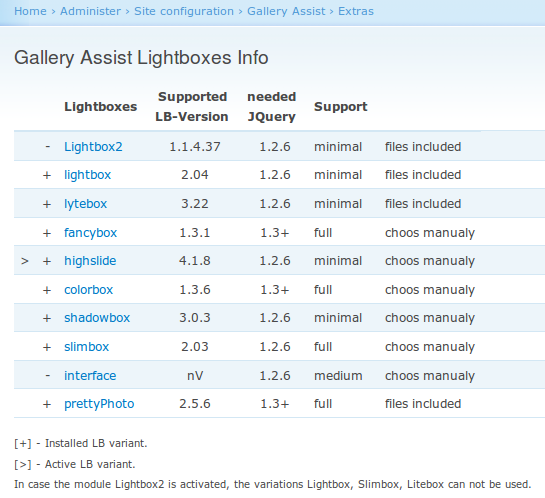Select version 3.22 in lytebox row
The width and height of the screenshot is (545, 498).
click(x=195, y=204)
